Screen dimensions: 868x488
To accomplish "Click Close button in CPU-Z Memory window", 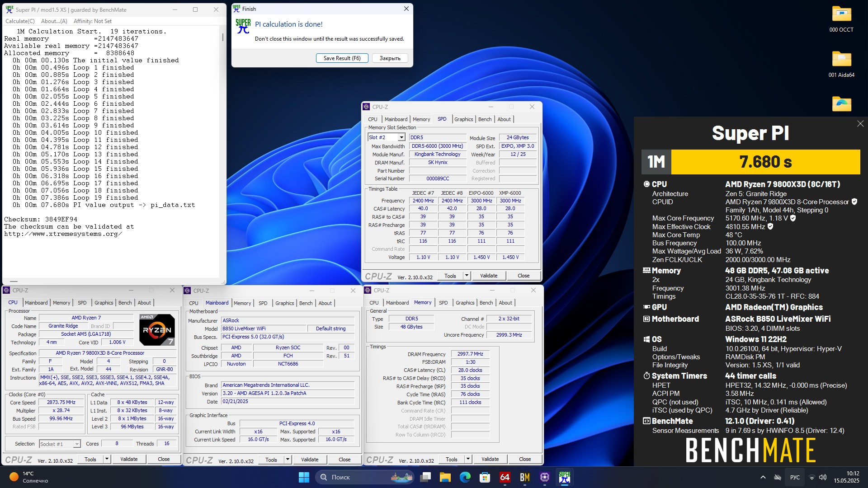I will pos(524,459).
